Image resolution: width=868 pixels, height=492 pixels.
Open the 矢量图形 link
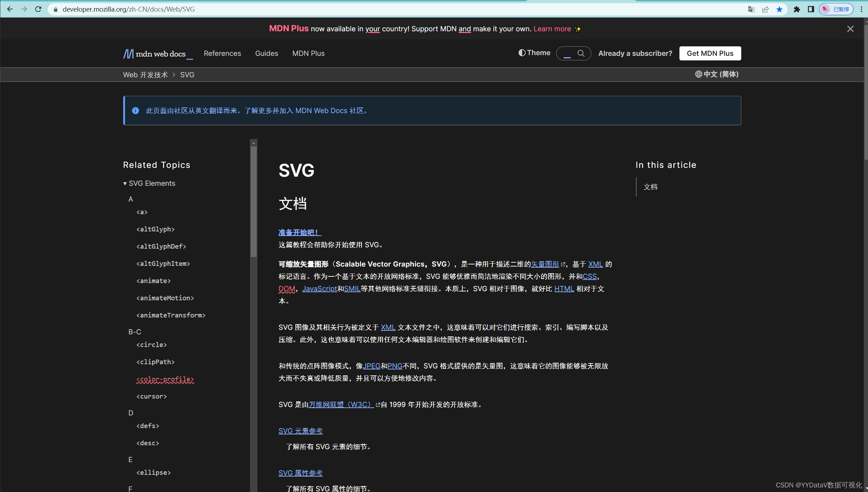click(x=545, y=264)
